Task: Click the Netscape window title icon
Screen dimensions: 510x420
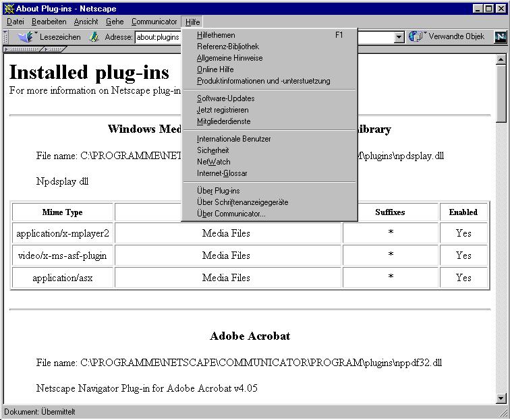Action: pyautogui.click(x=9, y=9)
